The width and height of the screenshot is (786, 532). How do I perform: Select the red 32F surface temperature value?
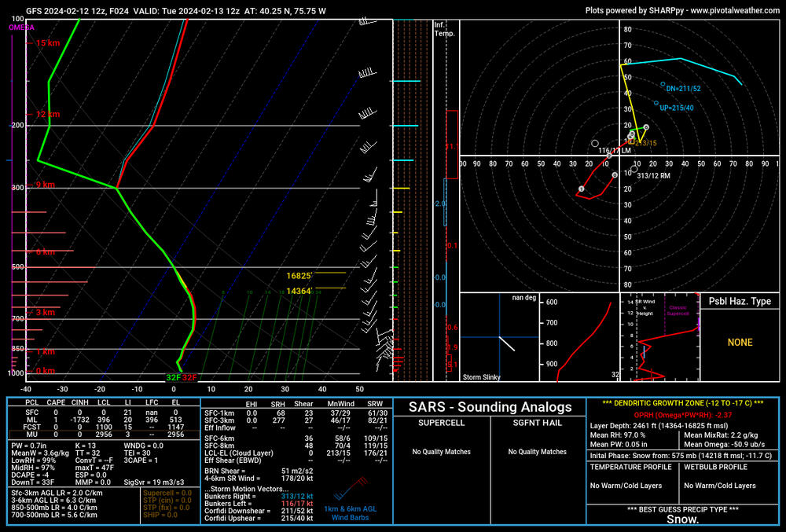[x=189, y=378]
